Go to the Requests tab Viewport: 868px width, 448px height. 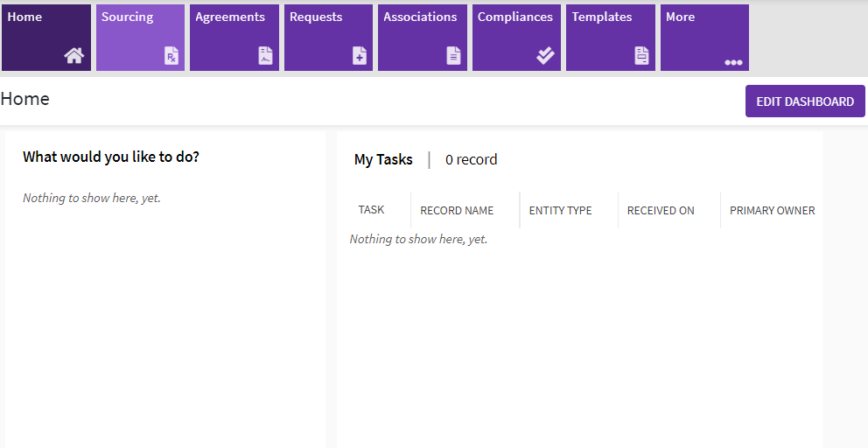point(328,37)
